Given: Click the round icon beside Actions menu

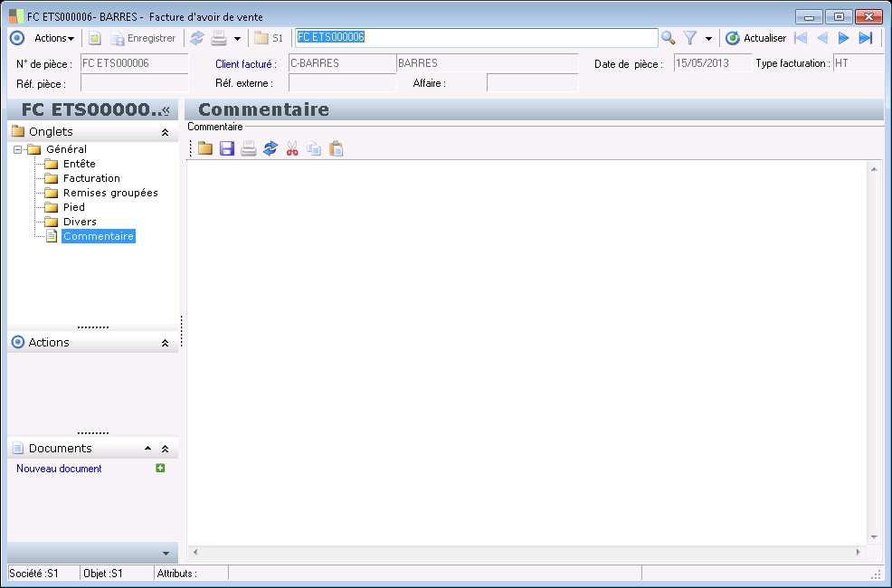Looking at the screenshot, I should coord(17,38).
